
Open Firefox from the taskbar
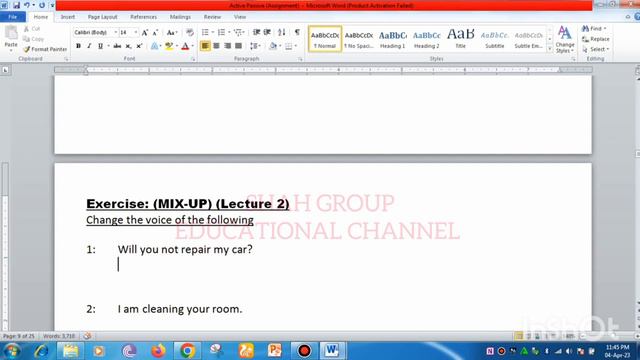158,351
